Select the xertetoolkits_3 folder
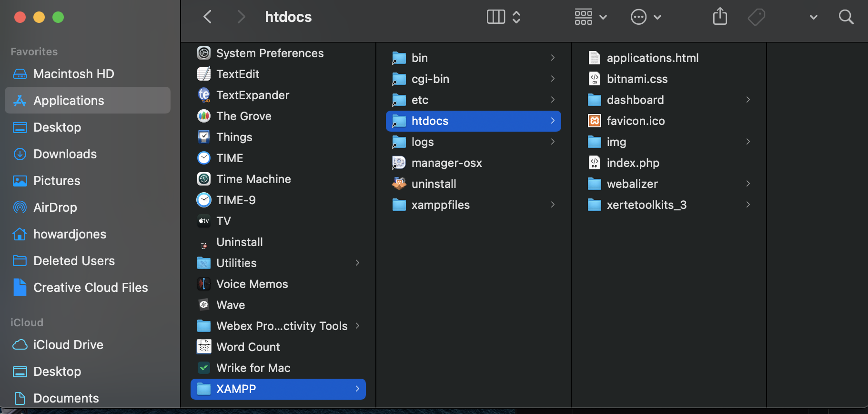The height and width of the screenshot is (414, 868). [669, 205]
